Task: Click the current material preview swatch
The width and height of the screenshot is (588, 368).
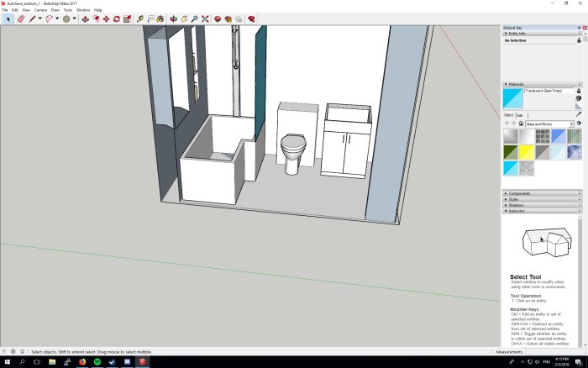Action: (512, 98)
